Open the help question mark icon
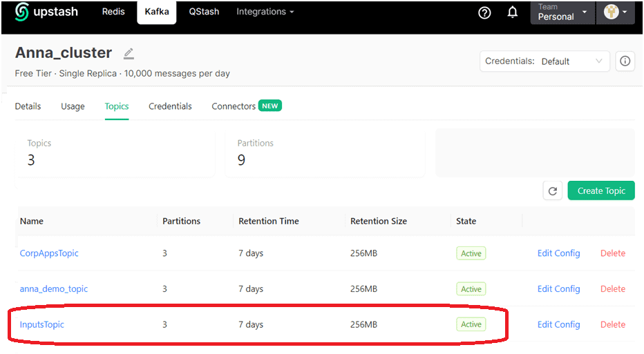Viewport: 644px width, 354px height. point(484,12)
